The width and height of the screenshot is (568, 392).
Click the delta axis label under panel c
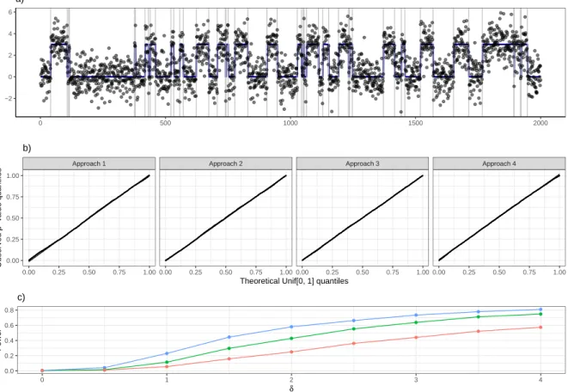coord(291,389)
